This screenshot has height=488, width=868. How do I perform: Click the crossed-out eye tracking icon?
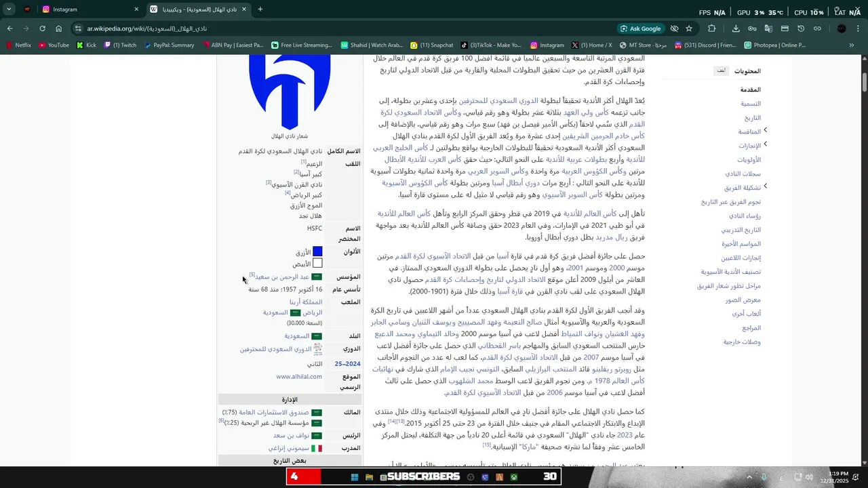coord(674,28)
